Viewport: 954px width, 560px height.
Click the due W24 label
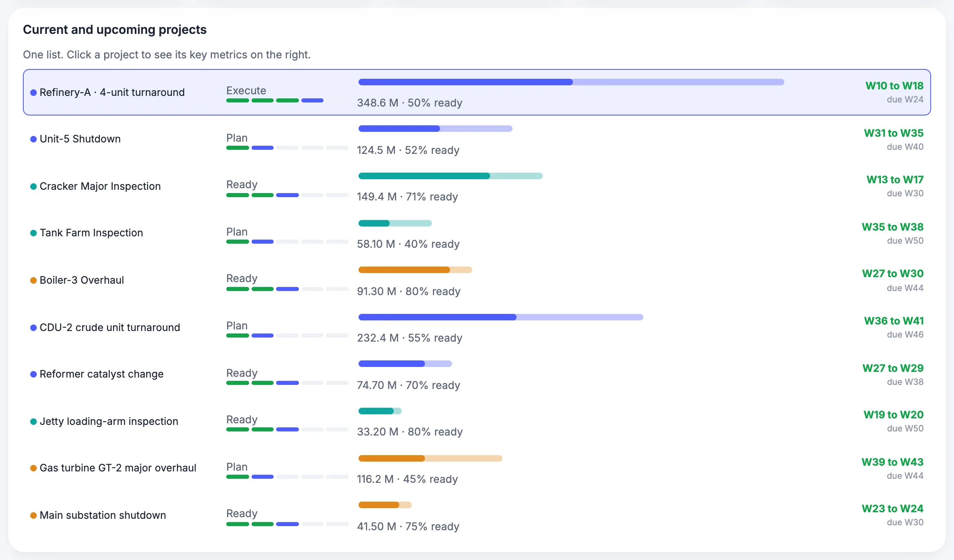(x=905, y=100)
